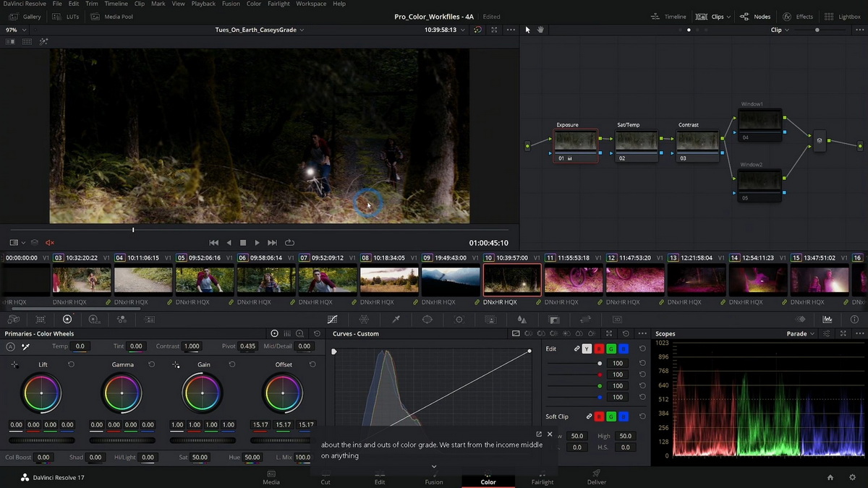Image resolution: width=868 pixels, height=488 pixels.
Task: Adjust the Gamma master wheel slider
Action: 122,440
